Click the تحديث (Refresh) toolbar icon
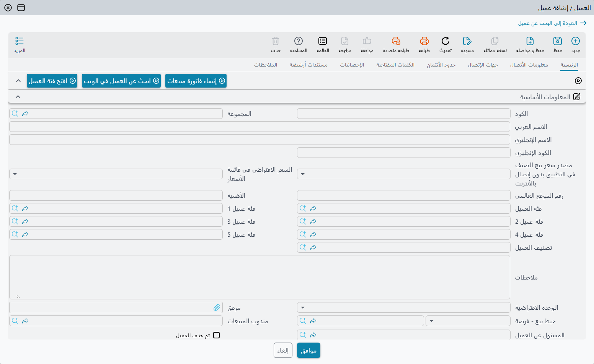Screen dimensions: 594x364 [x=445, y=41]
